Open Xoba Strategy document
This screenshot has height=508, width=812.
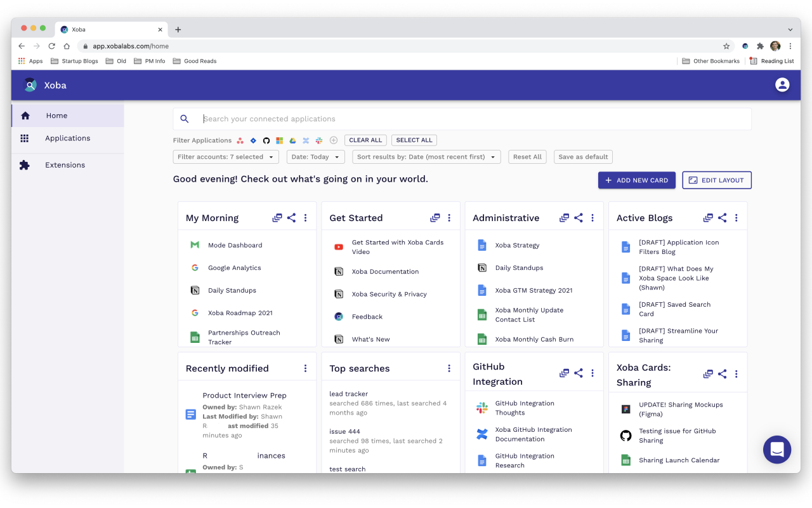coord(517,245)
